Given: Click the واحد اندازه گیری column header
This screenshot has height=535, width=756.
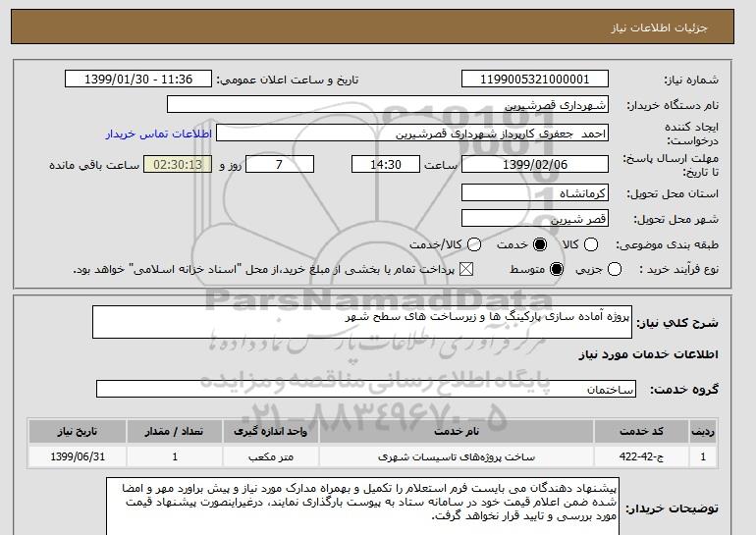Looking at the screenshot, I should point(270,431).
